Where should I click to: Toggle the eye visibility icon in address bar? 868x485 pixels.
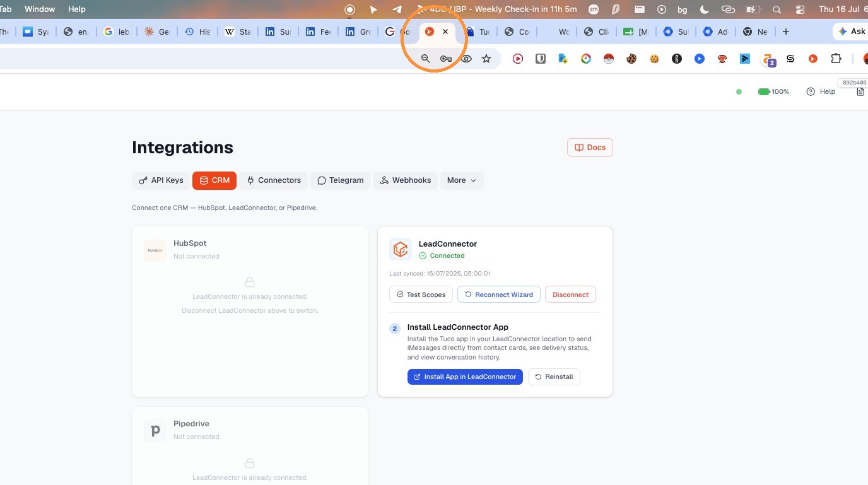466,59
